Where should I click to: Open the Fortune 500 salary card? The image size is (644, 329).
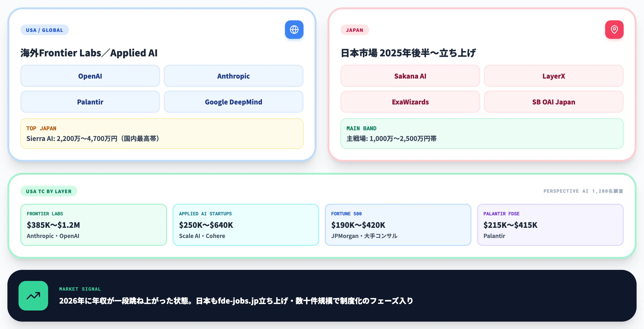coord(398,225)
